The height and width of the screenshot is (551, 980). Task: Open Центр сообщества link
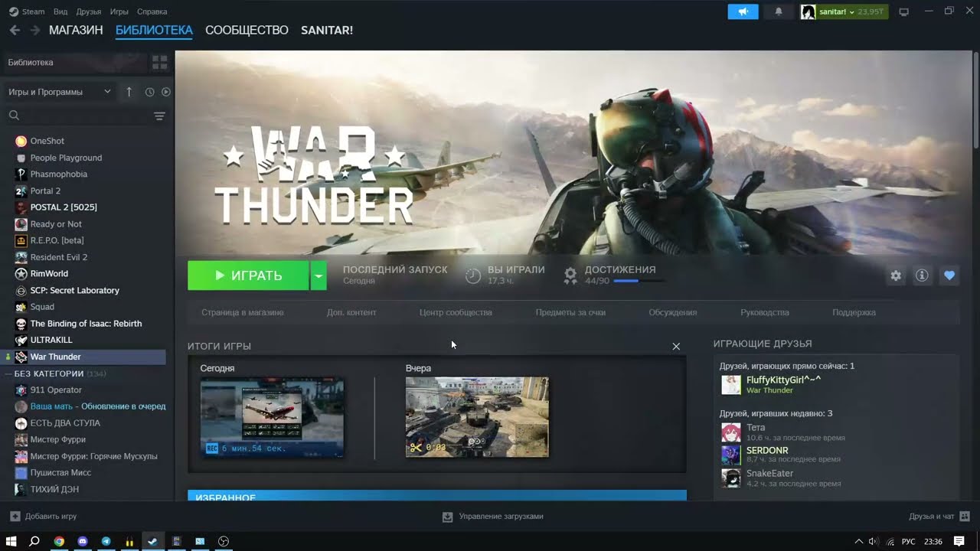[x=456, y=312]
